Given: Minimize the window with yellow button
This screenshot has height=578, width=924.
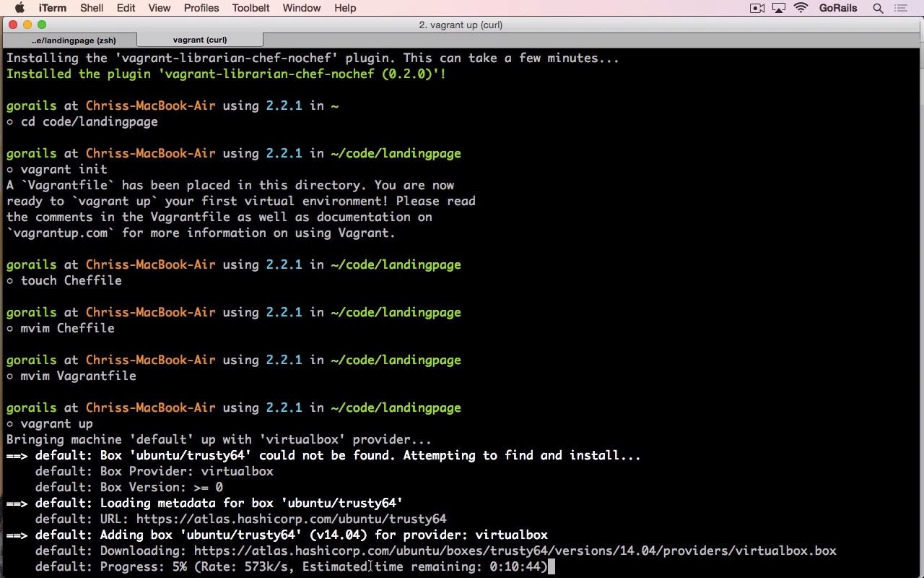Looking at the screenshot, I should (x=27, y=25).
